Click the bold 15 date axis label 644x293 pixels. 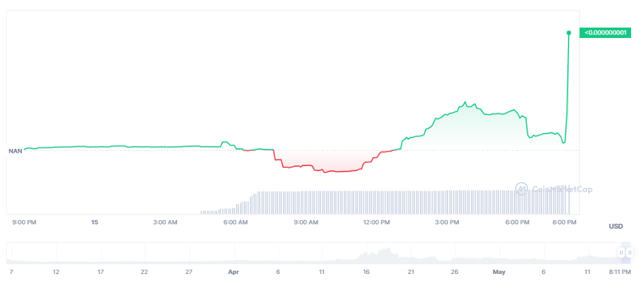[95, 223]
